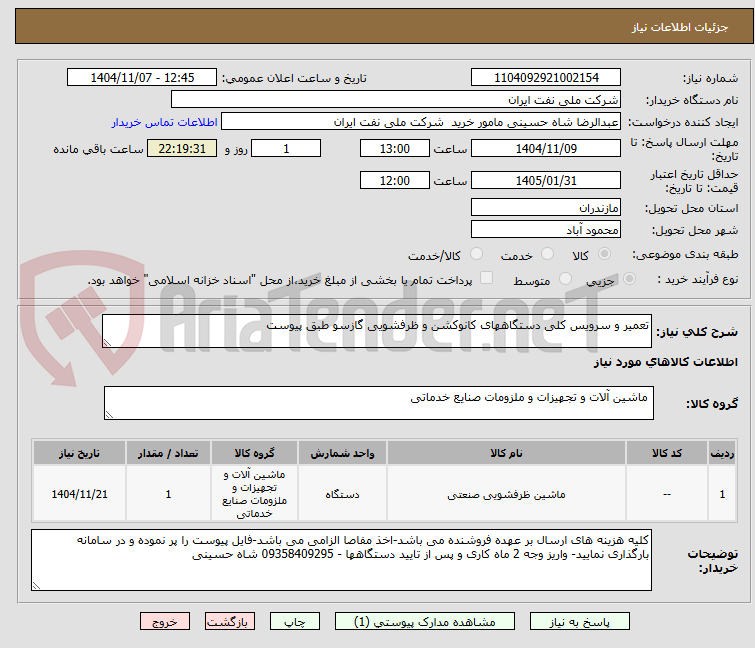Click the resize handle of the شرح کلی نیاز textarea
Image resolution: width=755 pixels, height=648 pixels.
tap(107, 343)
